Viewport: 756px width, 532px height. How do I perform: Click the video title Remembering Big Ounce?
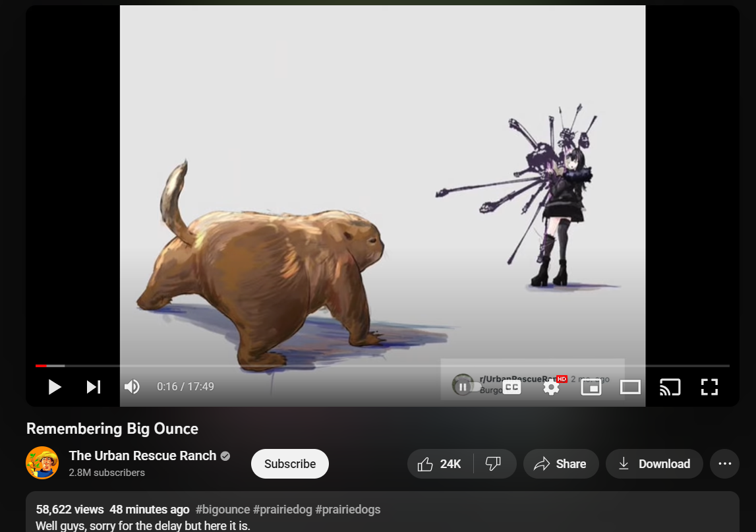click(x=112, y=429)
